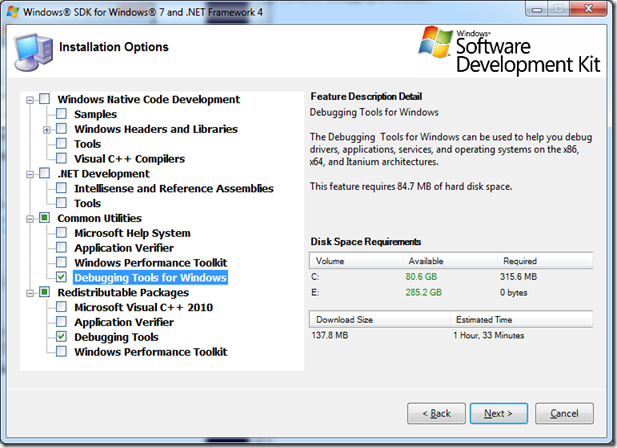Screen dimensions: 617x448
Task: Click the Download Size column header
Action: tap(379, 319)
